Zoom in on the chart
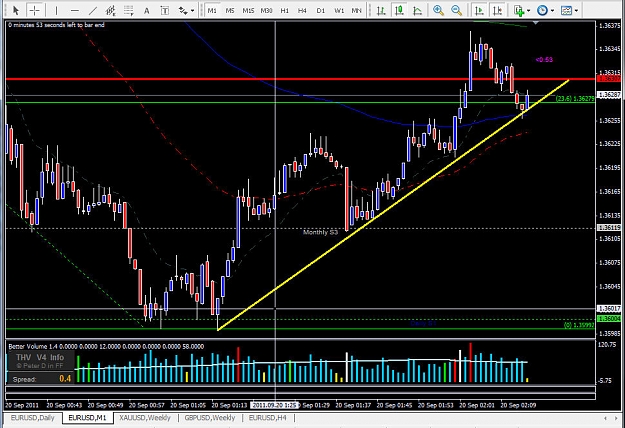The image size is (625, 428). [x=438, y=10]
